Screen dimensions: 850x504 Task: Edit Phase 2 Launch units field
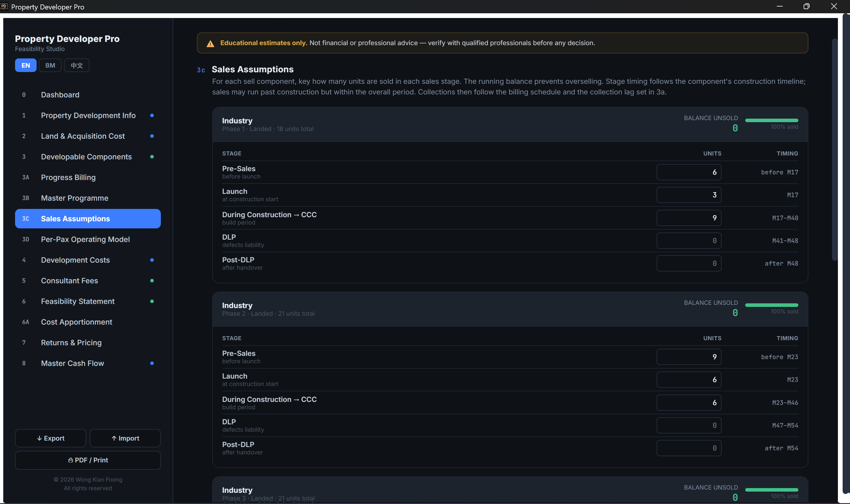tap(689, 379)
